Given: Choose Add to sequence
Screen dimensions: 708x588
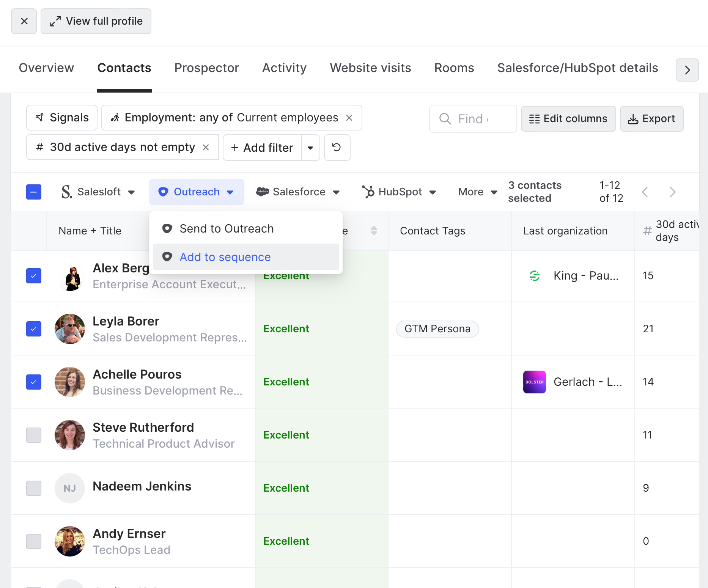Looking at the screenshot, I should (x=246, y=257).
